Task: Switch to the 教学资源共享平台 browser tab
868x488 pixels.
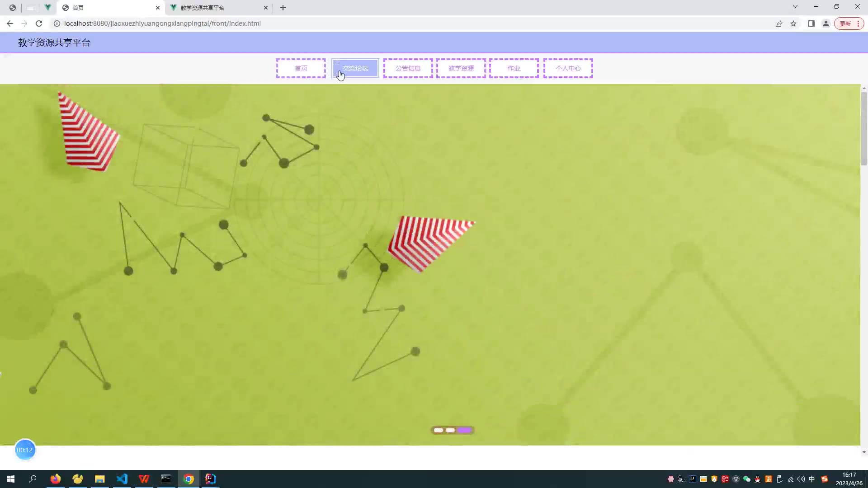Action: pyautogui.click(x=217, y=8)
